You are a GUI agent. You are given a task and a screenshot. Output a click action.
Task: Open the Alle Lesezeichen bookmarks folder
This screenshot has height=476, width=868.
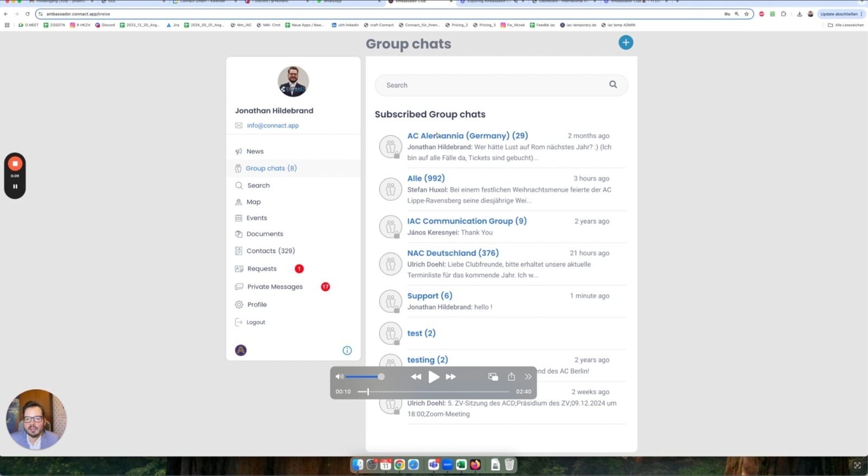(x=846, y=25)
